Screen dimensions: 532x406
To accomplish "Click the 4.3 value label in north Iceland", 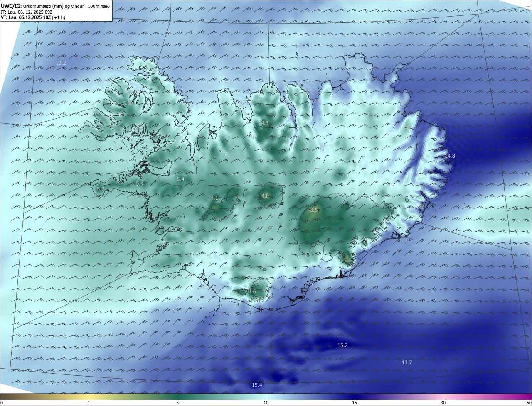I will click(x=265, y=123).
